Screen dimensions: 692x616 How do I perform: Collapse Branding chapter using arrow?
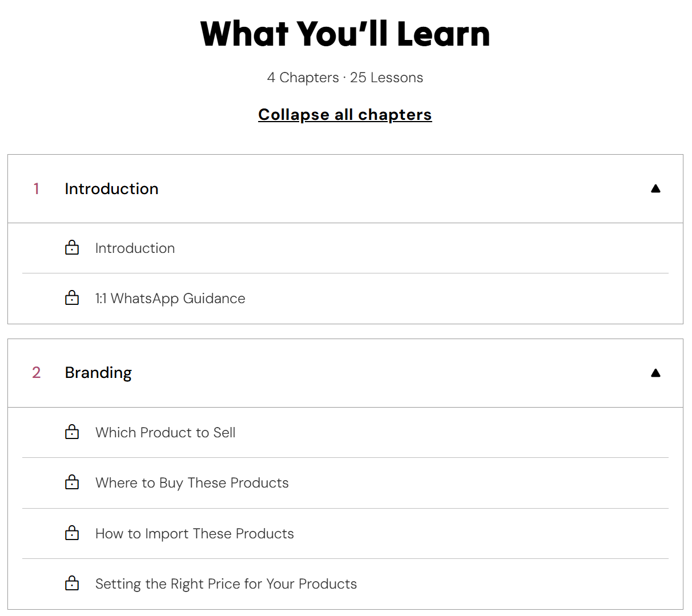655,373
